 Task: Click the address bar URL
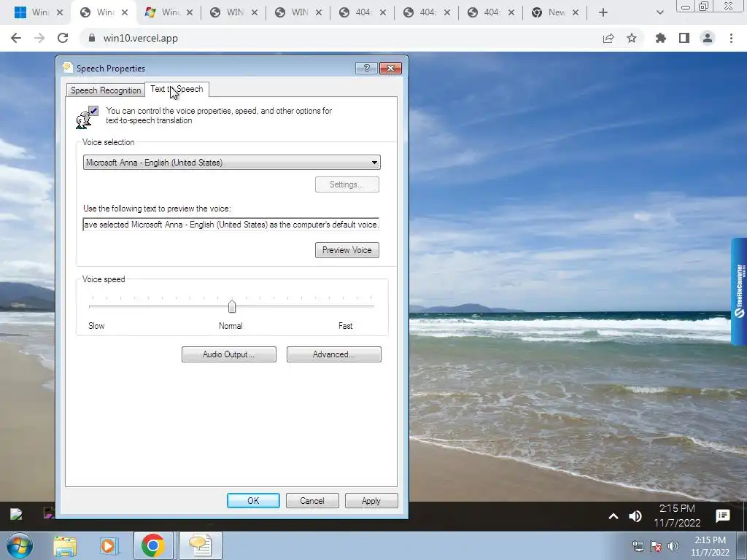coord(141,38)
